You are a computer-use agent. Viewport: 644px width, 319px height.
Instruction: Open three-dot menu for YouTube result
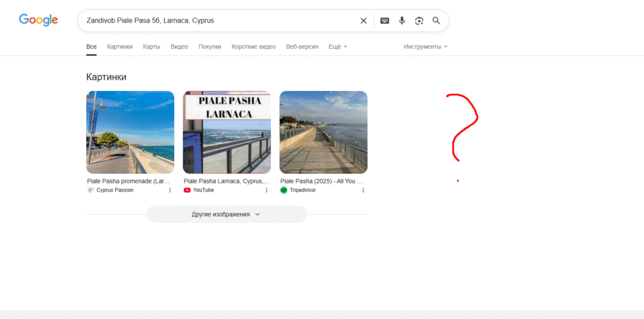267,190
